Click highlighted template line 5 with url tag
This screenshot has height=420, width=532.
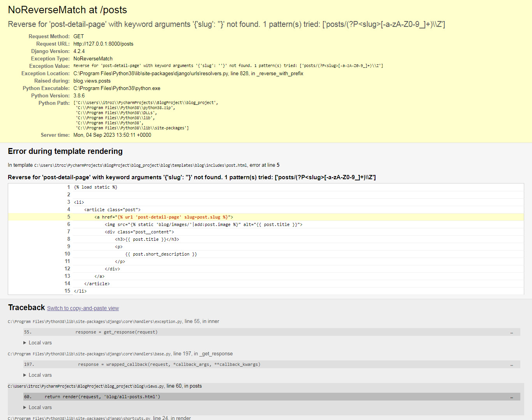coord(164,217)
